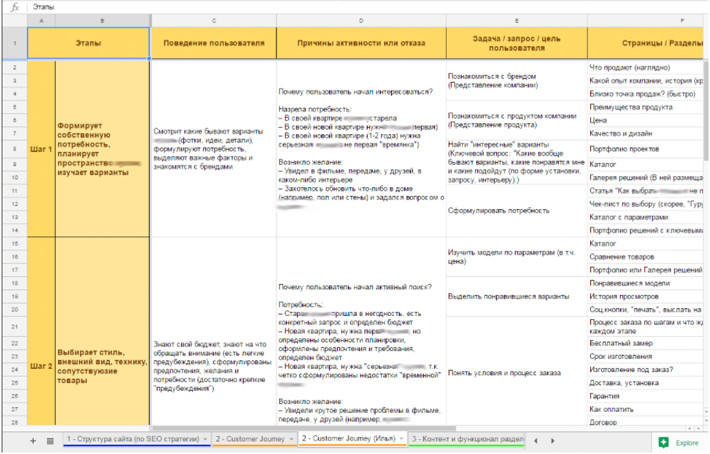This screenshot has height=454, width=710.
Task: Select column B header
Action: point(102,21)
